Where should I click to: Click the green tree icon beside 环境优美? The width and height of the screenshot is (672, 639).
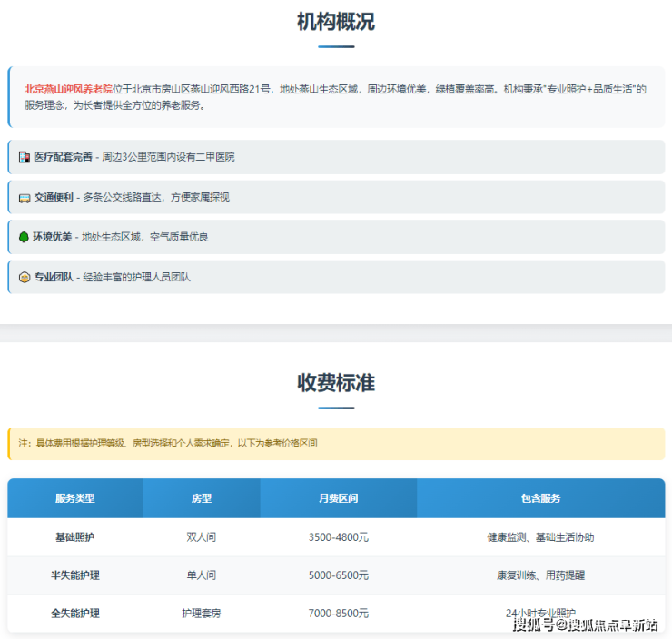(x=25, y=237)
